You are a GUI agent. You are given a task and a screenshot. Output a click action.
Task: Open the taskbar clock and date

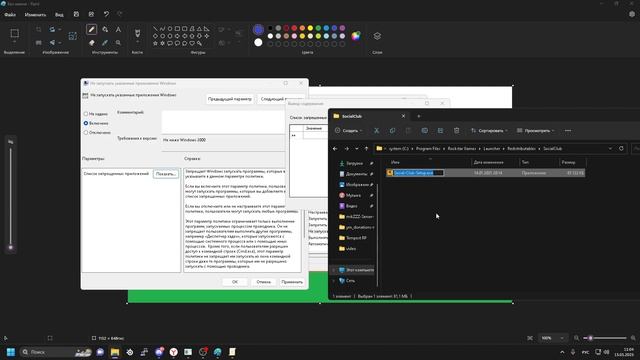pos(624,352)
